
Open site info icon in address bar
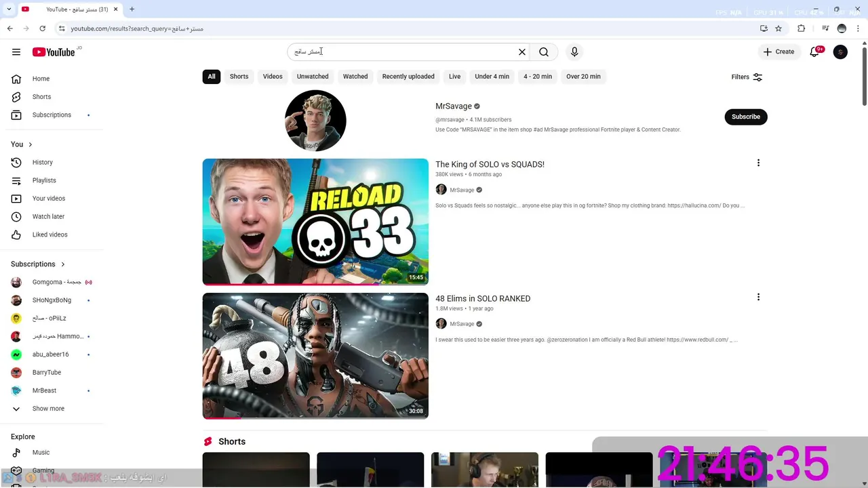click(62, 28)
